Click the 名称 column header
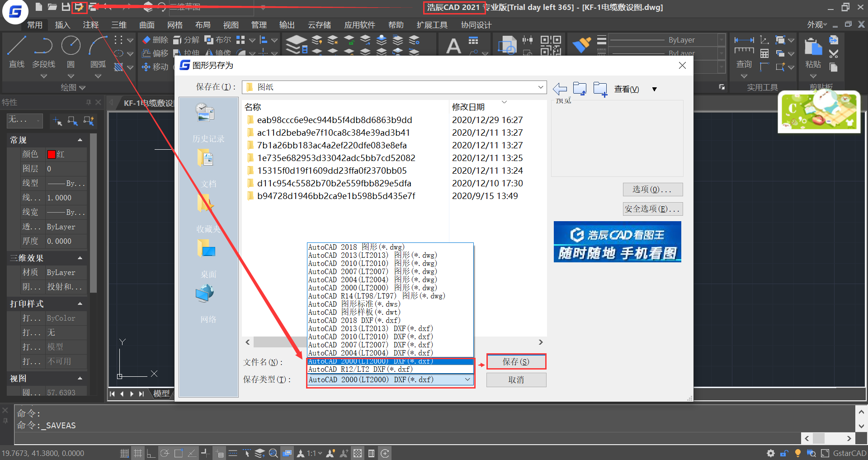 click(253, 107)
